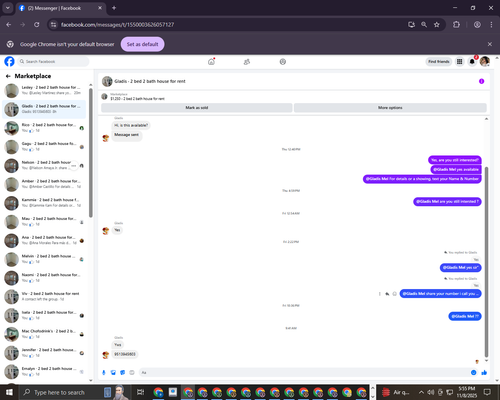
Task: Open the Jennifer conversation
Action: click(x=44, y=353)
